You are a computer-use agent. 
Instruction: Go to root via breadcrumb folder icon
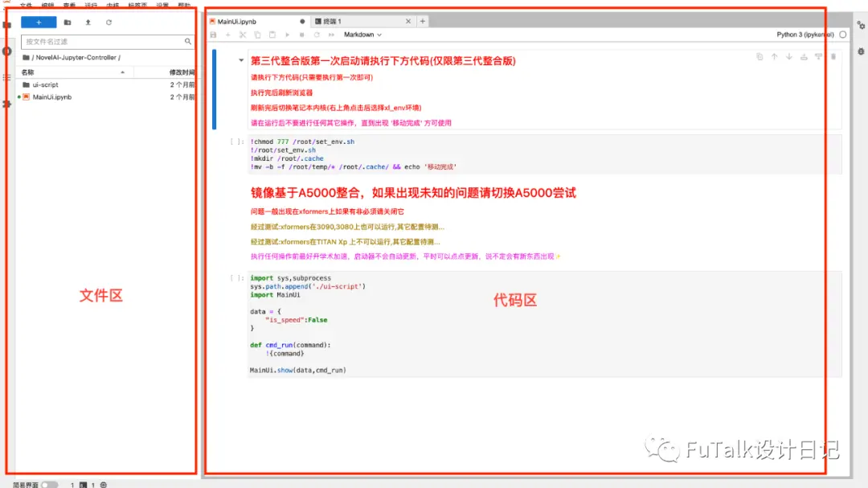point(26,58)
